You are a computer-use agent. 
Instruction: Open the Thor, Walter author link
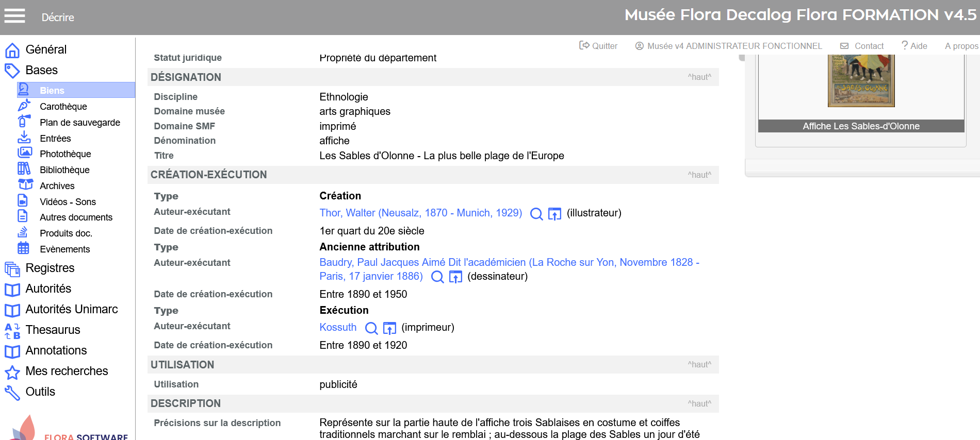[420, 213]
